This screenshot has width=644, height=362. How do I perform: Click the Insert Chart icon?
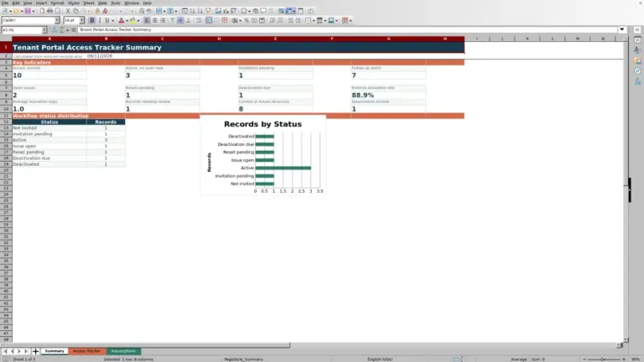pos(226,11)
